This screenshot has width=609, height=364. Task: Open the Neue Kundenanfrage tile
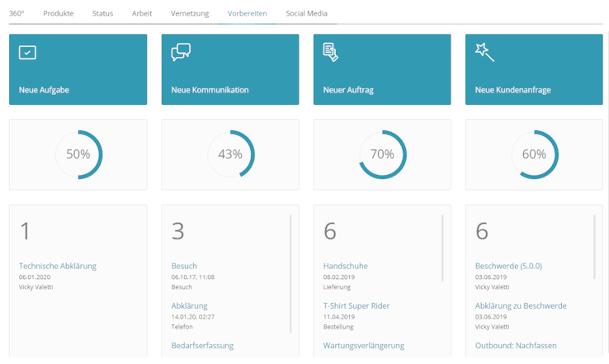534,70
